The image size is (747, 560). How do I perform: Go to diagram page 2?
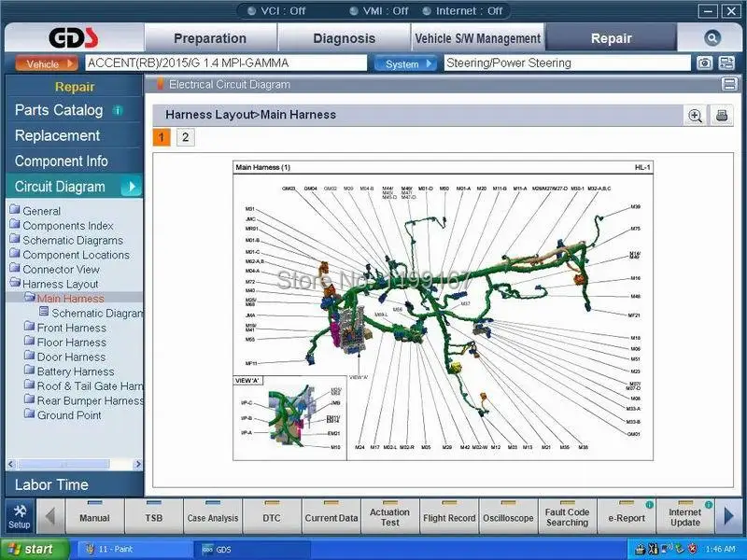point(185,137)
